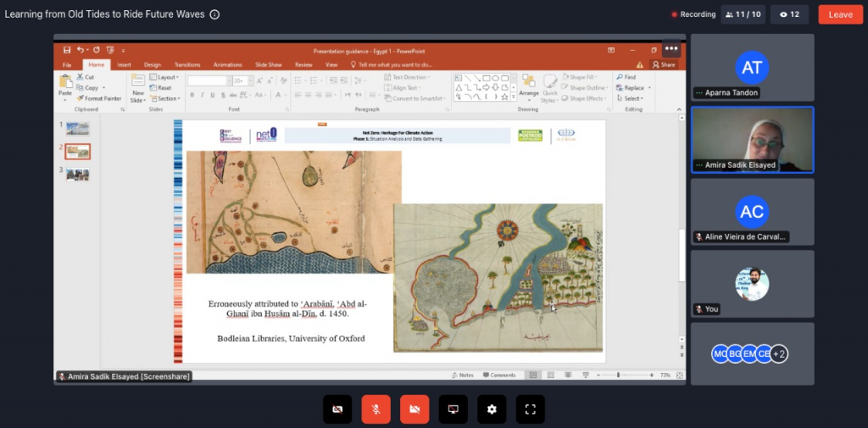Image resolution: width=868 pixels, height=428 pixels.
Task: Open three-dot options on the screenshare tile
Action: [x=671, y=48]
